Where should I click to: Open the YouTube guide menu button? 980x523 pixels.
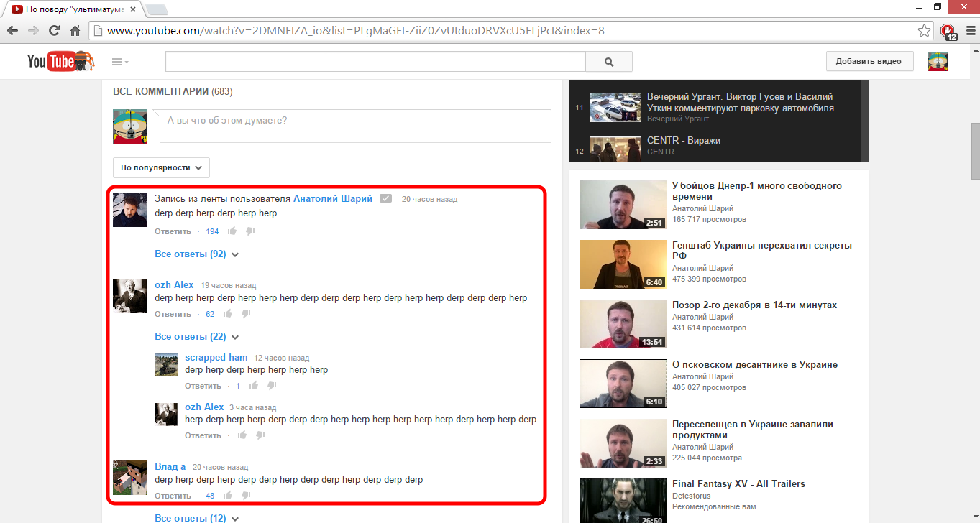click(x=119, y=62)
